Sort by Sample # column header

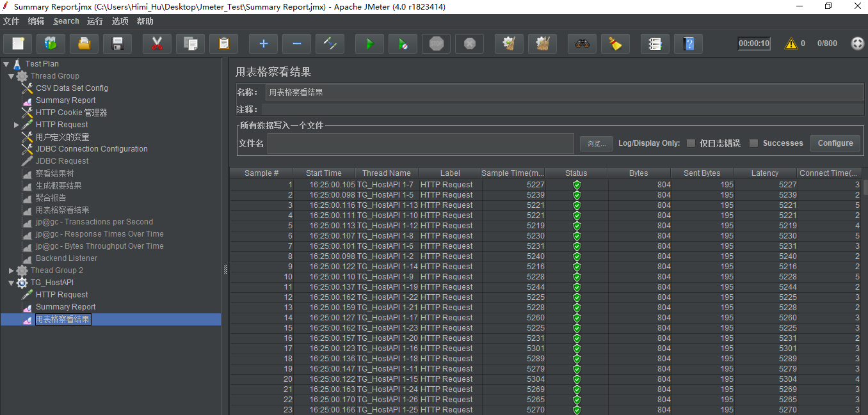point(261,173)
